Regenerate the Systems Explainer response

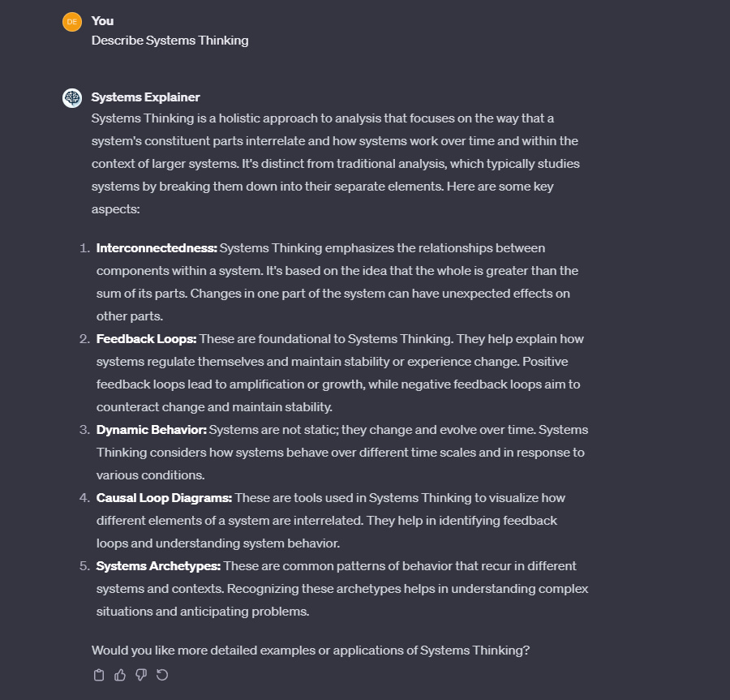click(x=162, y=675)
